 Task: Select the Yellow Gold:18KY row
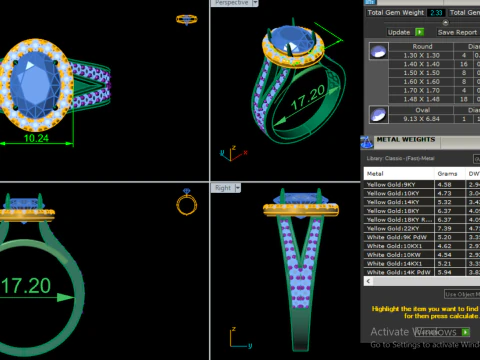(x=422, y=211)
